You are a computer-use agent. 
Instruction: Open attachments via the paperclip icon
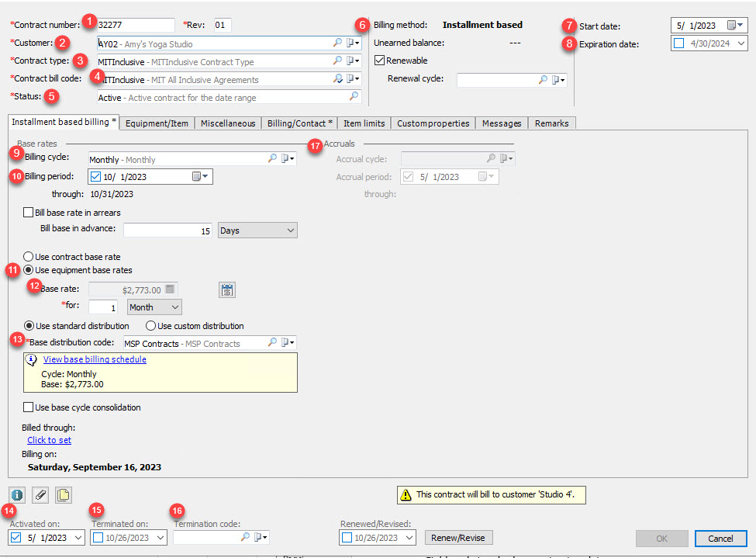(38, 494)
